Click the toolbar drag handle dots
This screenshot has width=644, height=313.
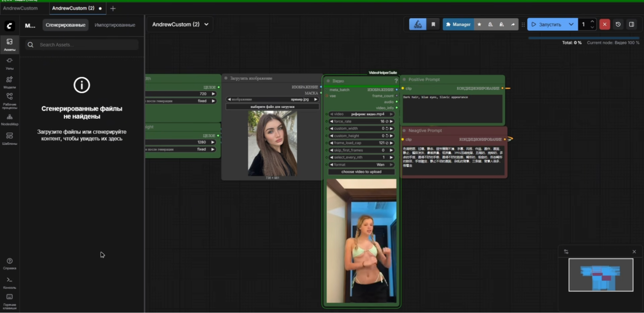pyautogui.click(x=523, y=24)
